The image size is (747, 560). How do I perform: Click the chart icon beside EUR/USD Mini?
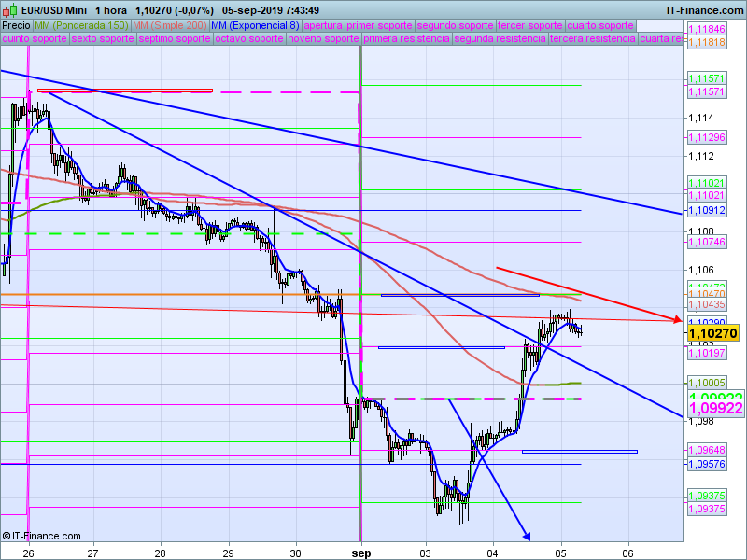(11, 9)
